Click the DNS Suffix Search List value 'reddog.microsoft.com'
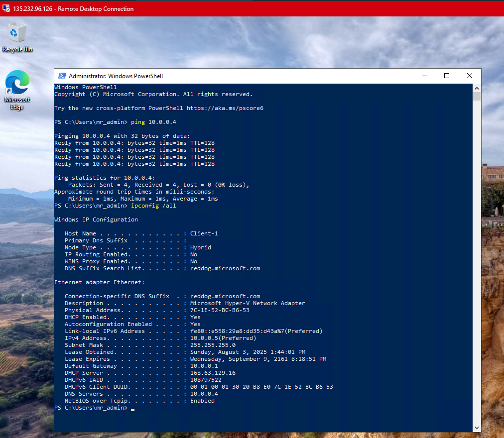 [225, 268]
